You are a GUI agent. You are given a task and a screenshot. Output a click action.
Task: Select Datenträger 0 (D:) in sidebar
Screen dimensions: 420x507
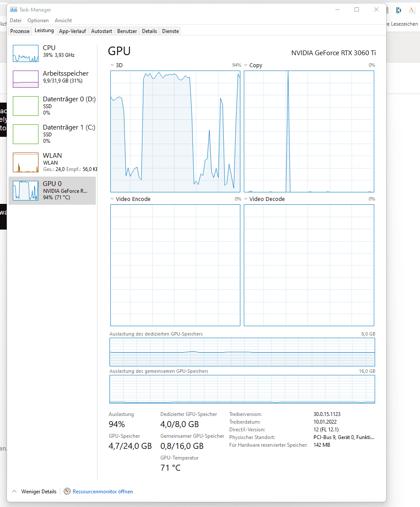53,106
